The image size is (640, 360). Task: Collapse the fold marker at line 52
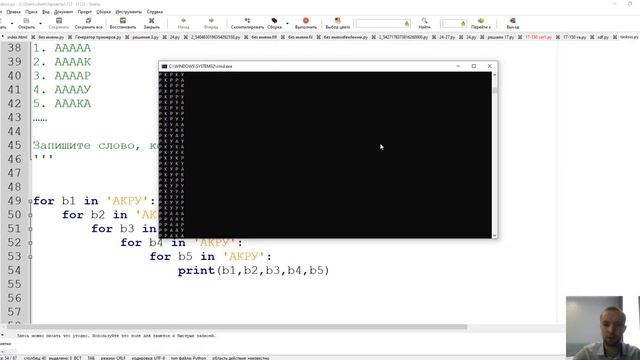30,243
